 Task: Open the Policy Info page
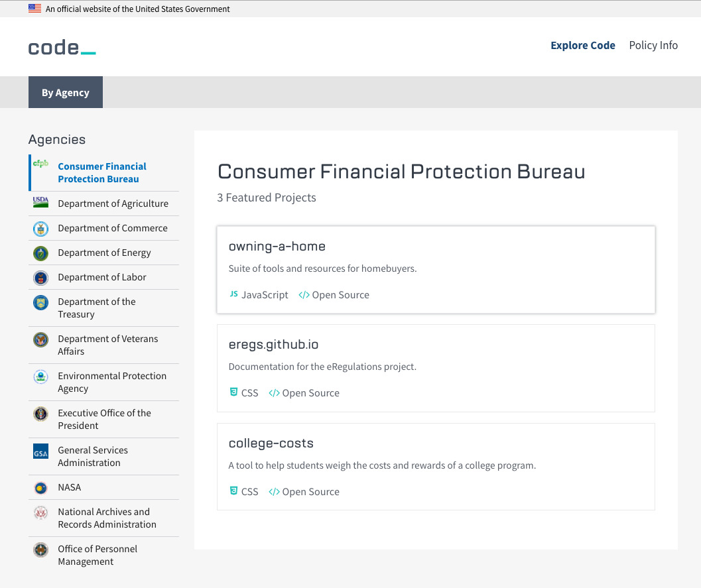point(653,45)
